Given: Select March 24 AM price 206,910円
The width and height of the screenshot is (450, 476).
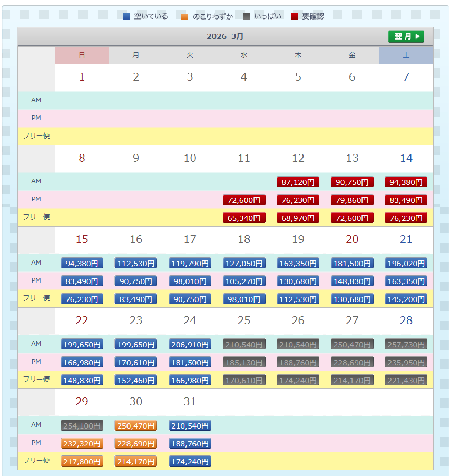Looking at the screenshot, I should click(190, 345).
